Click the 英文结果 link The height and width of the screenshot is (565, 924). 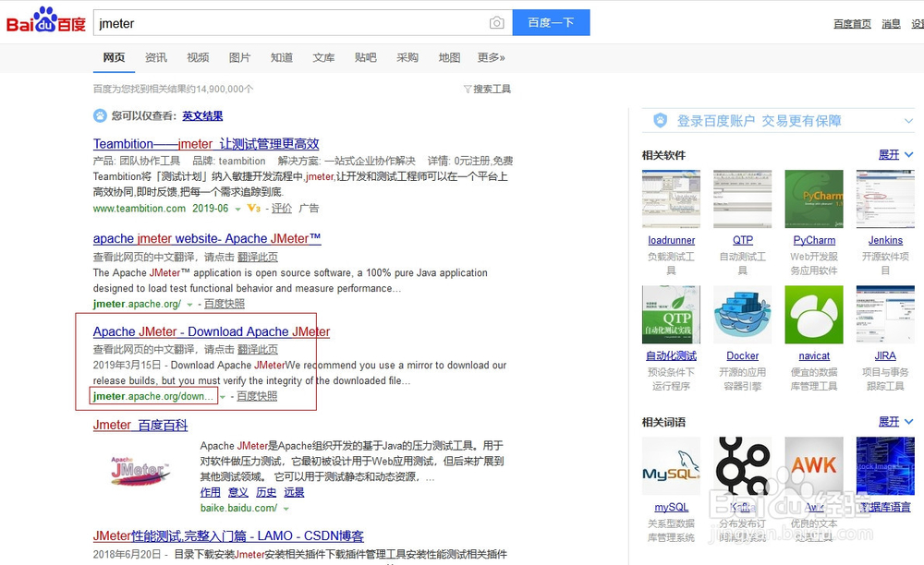pos(202,116)
